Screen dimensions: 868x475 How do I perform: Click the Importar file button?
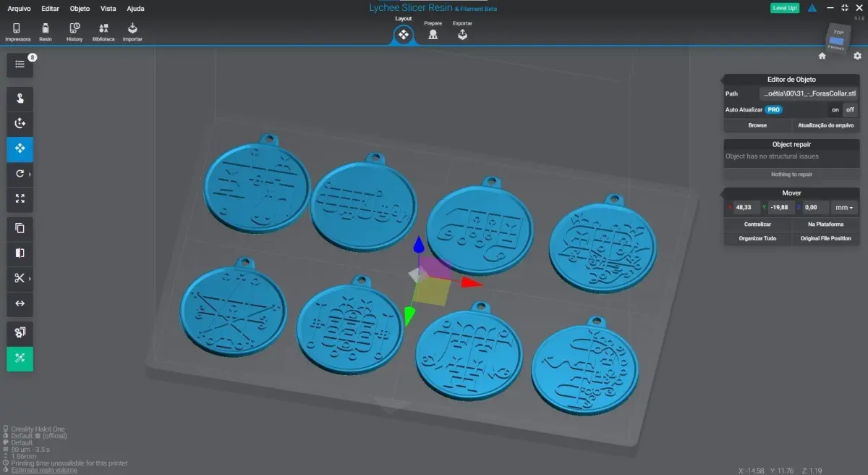(132, 32)
